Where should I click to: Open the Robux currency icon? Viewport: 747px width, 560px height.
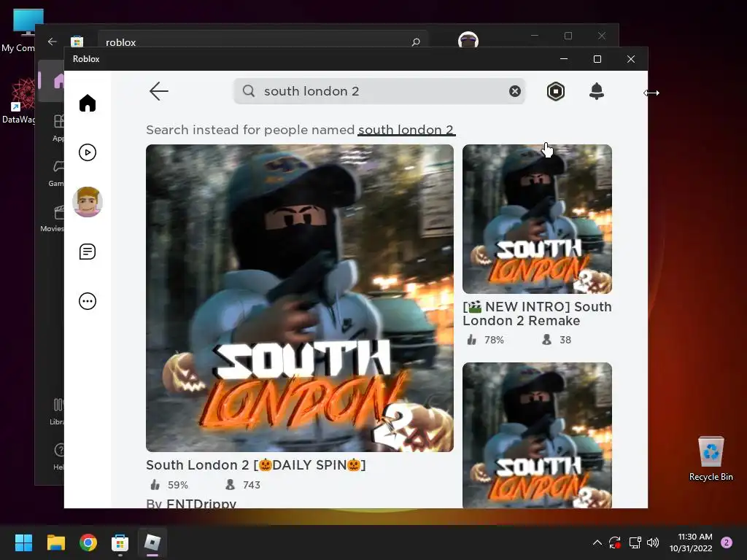point(555,91)
